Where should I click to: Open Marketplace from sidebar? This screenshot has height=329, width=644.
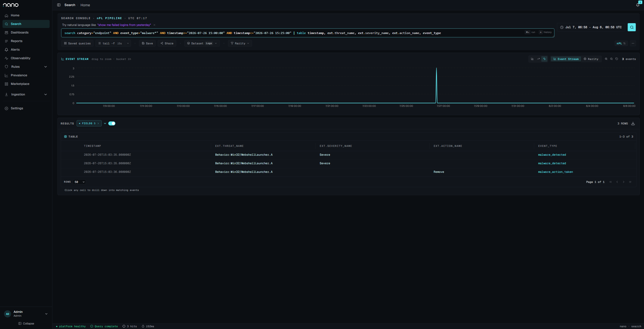tap(26, 84)
